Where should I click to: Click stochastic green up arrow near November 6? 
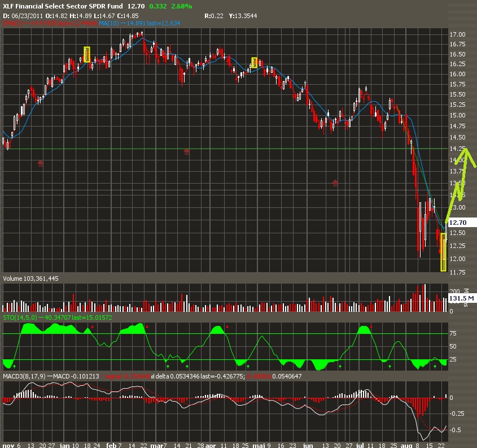(x=14, y=367)
